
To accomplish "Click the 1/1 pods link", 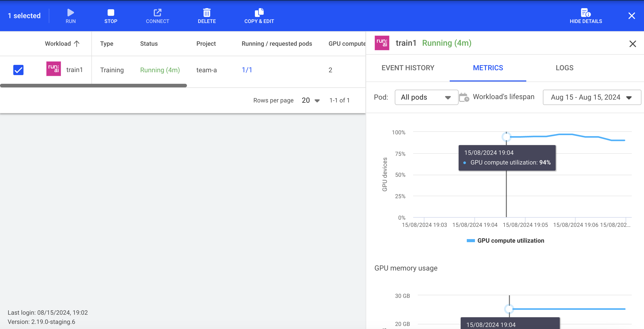I will 247,70.
